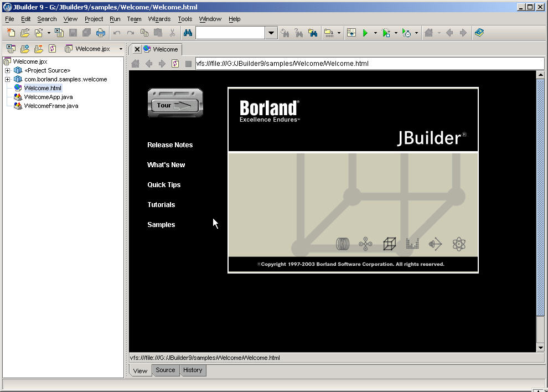Click the binoculars Find icon
This screenshot has width=548, height=392.
pos(187,33)
